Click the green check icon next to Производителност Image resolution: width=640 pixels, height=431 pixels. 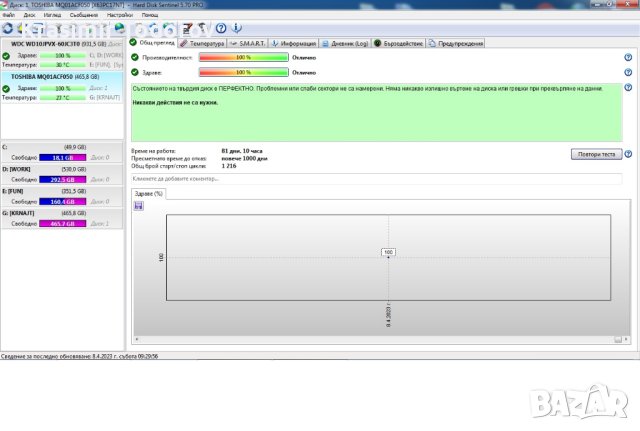click(x=136, y=58)
